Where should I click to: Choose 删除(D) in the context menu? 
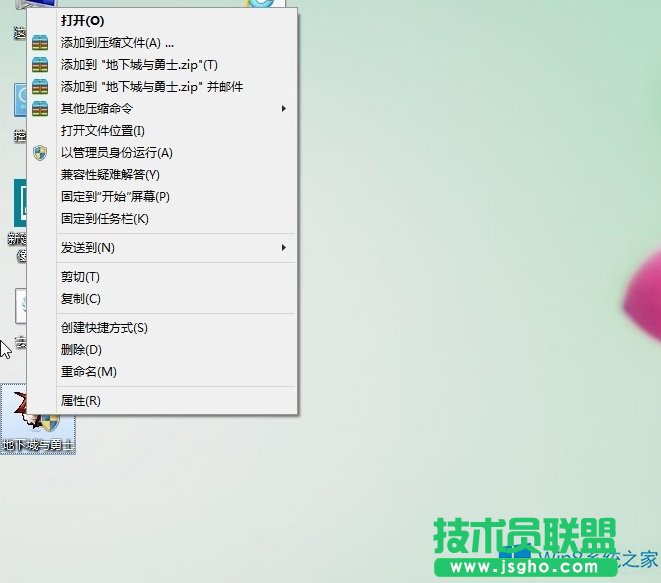tap(81, 349)
